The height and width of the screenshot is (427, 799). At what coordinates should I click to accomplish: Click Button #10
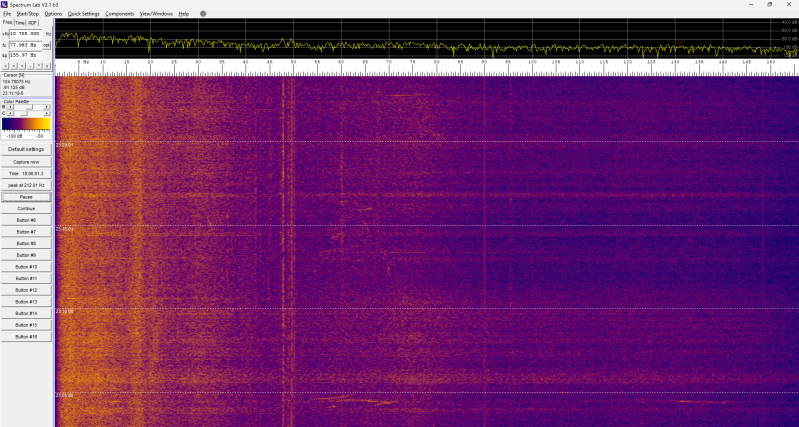pyautogui.click(x=26, y=266)
